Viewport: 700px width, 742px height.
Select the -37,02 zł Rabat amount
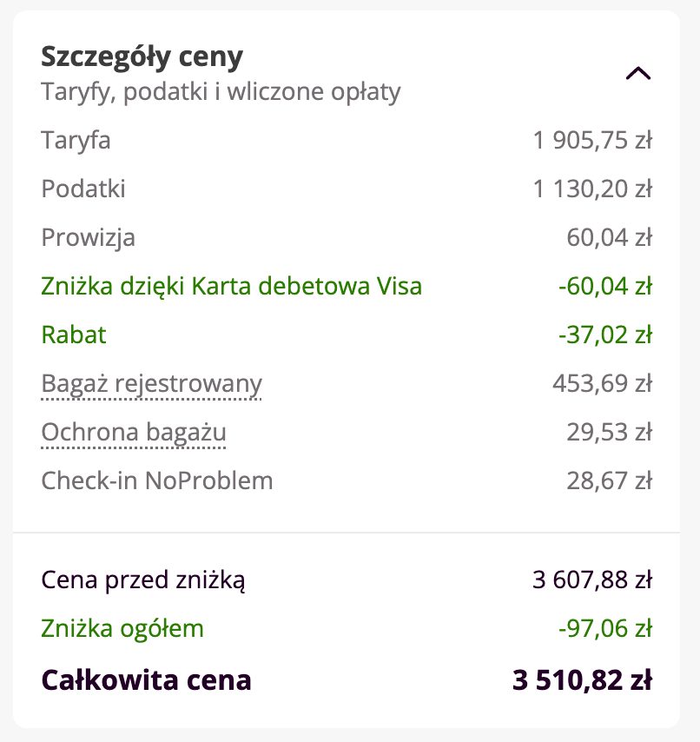click(x=604, y=335)
